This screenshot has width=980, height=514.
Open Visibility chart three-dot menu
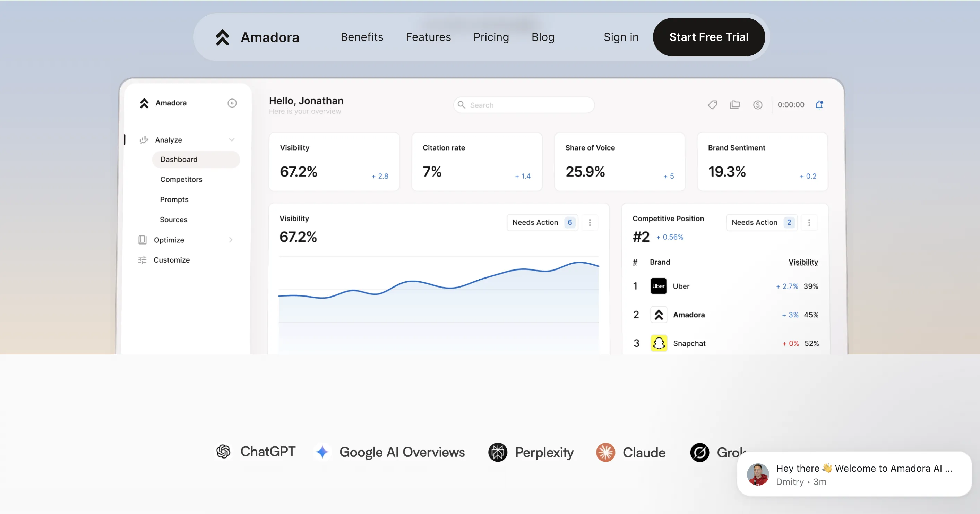point(590,223)
